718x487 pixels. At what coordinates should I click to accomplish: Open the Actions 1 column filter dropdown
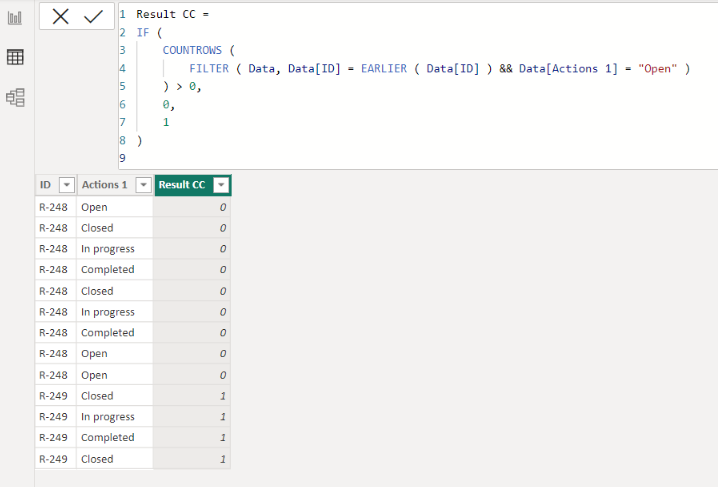click(x=143, y=185)
